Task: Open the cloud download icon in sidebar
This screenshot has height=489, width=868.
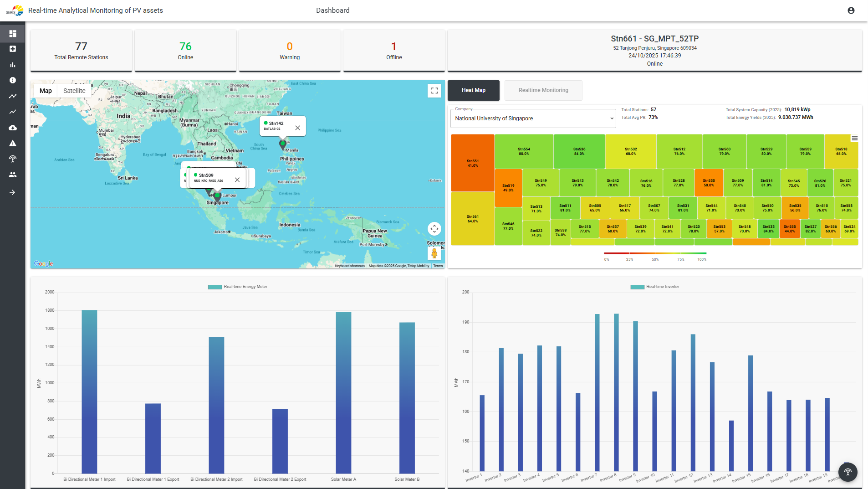Action: 13,128
